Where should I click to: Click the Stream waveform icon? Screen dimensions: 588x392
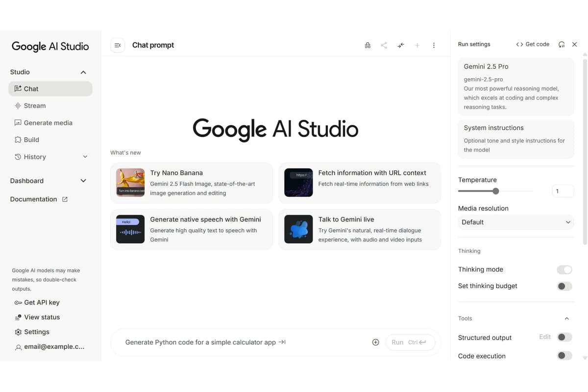tap(18, 105)
